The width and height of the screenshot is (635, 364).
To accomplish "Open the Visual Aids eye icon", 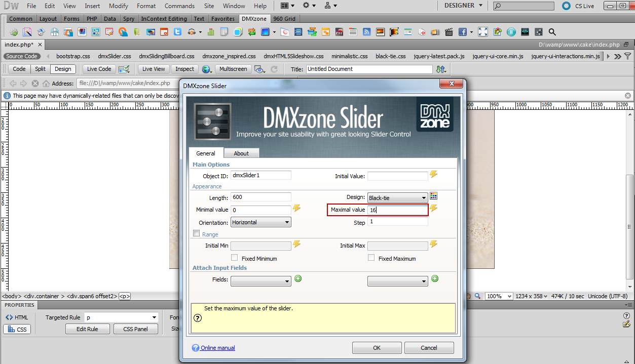I will point(260,69).
